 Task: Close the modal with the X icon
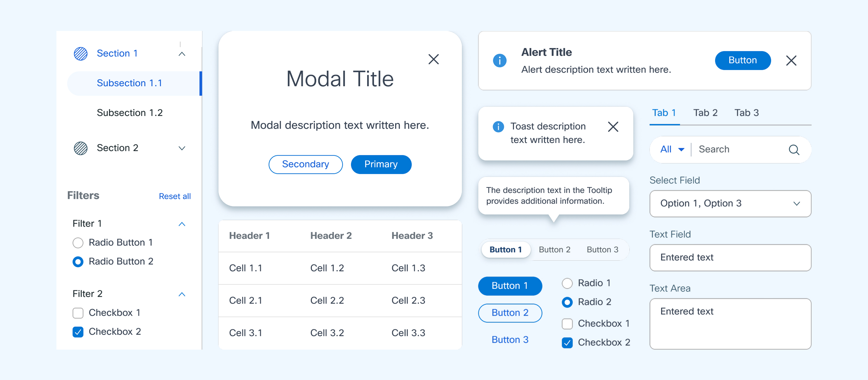(433, 59)
